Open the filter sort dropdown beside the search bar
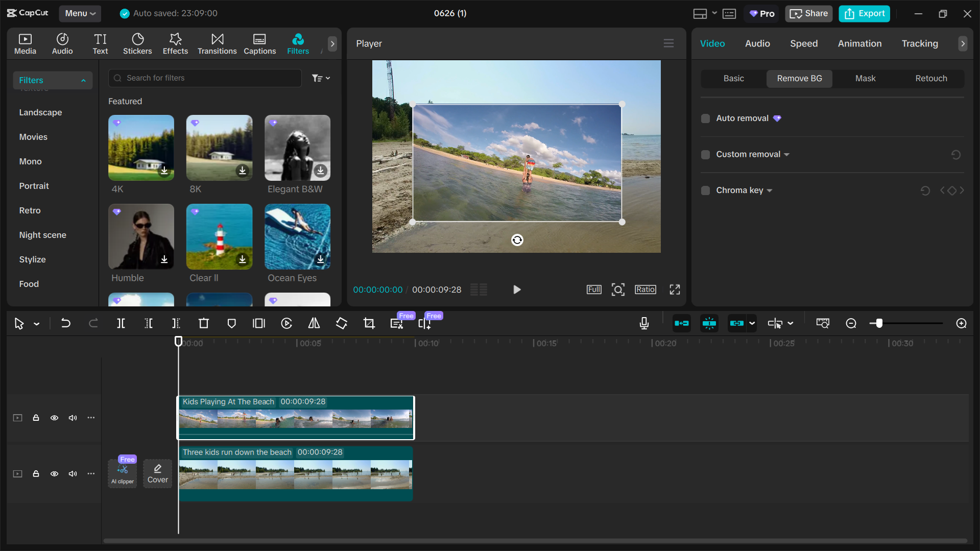Image resolution: width=980 pixels, height=551 pixels. coord(321,78)
